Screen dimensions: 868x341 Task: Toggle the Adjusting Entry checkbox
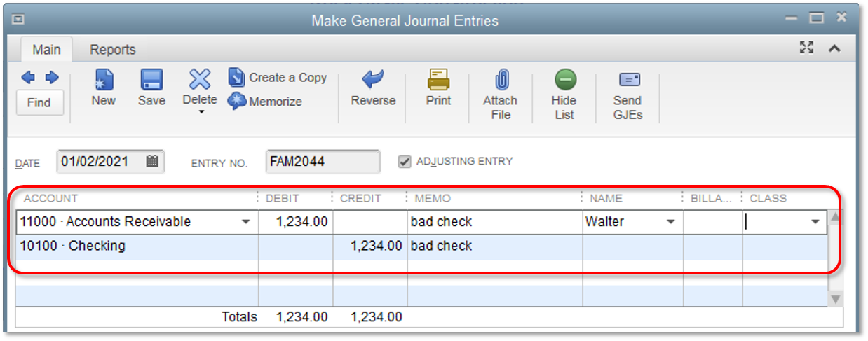tap(405, 162)
